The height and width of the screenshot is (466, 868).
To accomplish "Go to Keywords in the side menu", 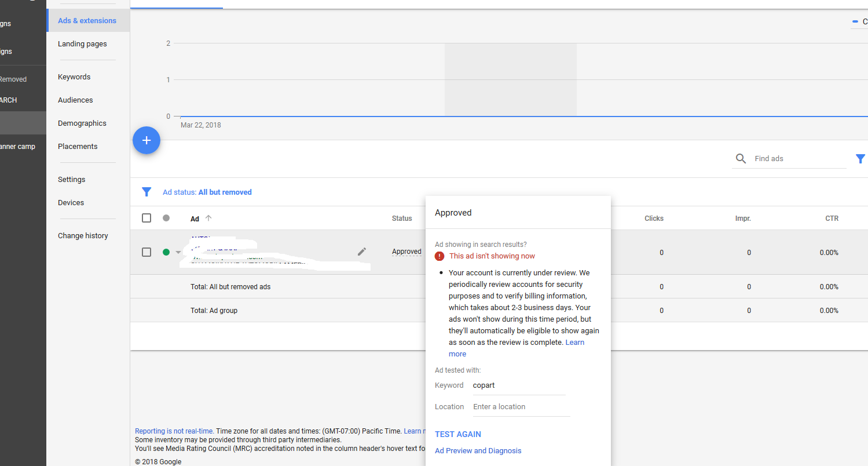I will click(x=74, y=77).
